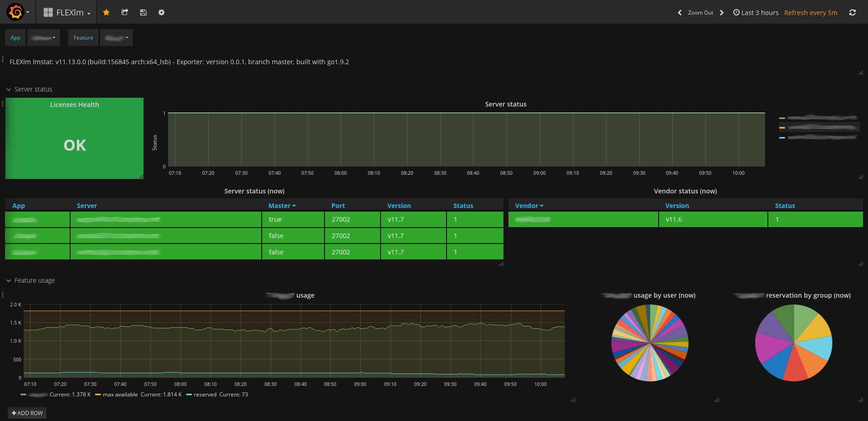Viewport: 868px width, 421px height.
Task: Sort vendor table by Vendor column
Action: tap(529, 206)
